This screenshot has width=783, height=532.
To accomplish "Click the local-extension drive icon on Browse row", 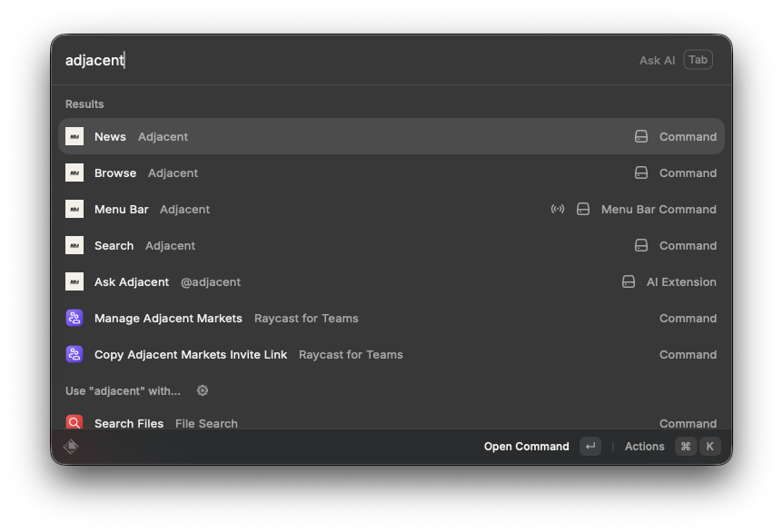I will (x=641, y=172).
